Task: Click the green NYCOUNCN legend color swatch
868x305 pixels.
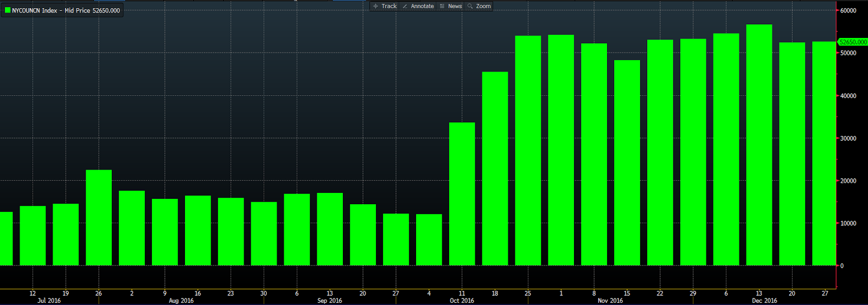Action: [x=8, y=10]
